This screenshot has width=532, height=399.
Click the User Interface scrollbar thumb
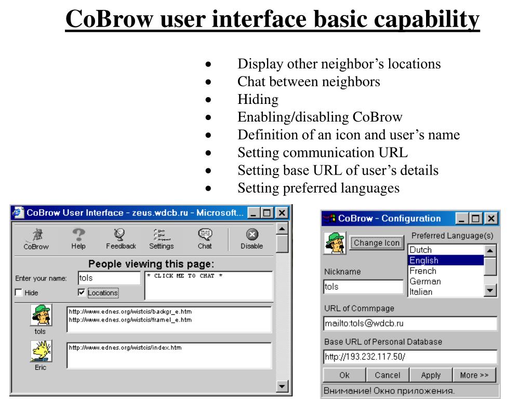(x=282, y=244)
